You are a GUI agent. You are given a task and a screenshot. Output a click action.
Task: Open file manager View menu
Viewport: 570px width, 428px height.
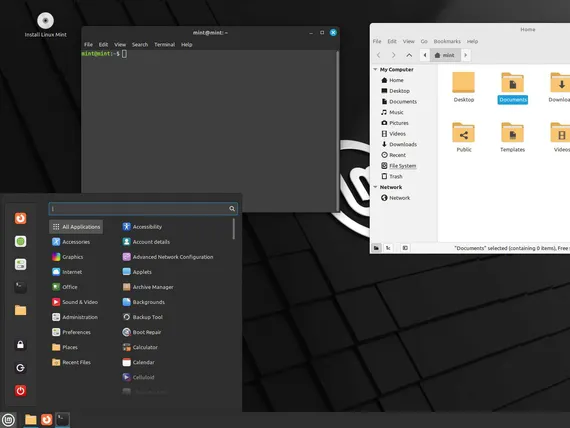pos(408,41)
